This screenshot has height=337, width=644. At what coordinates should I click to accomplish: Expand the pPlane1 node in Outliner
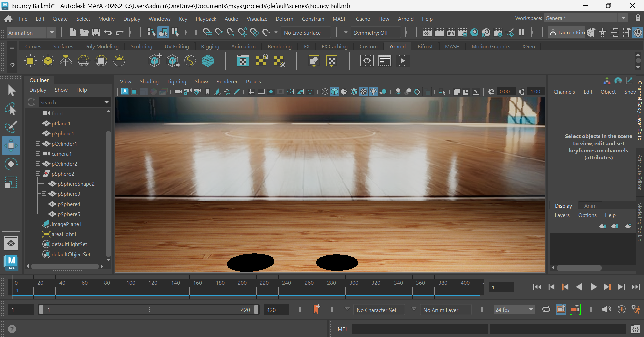coord(38,123)
